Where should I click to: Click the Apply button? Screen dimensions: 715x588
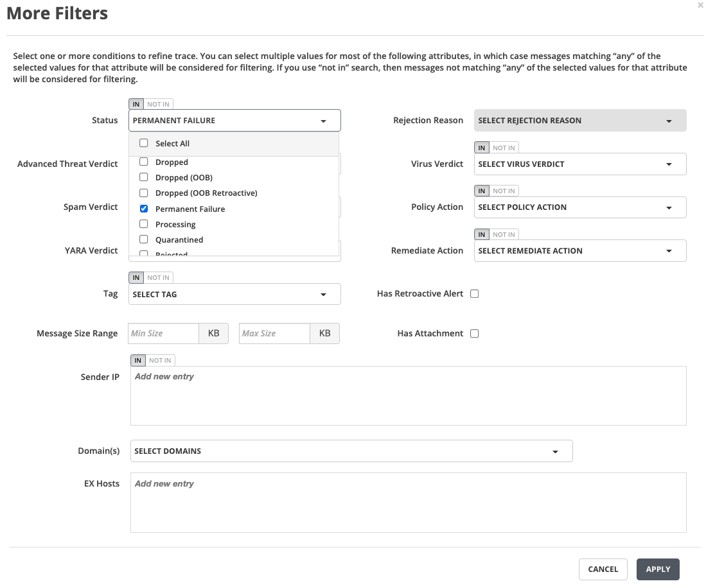pos(658,569)
